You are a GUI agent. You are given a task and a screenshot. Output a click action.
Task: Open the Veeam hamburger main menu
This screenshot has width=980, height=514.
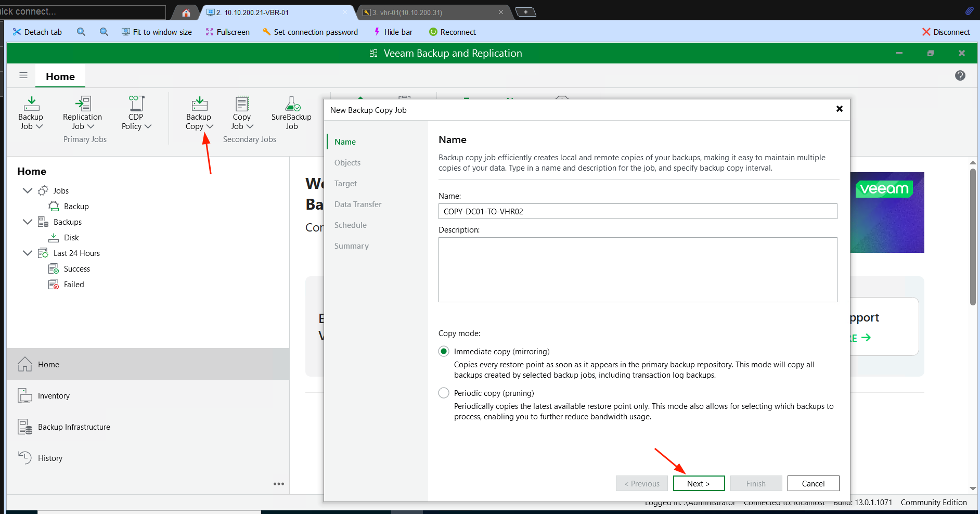point(23,75)
